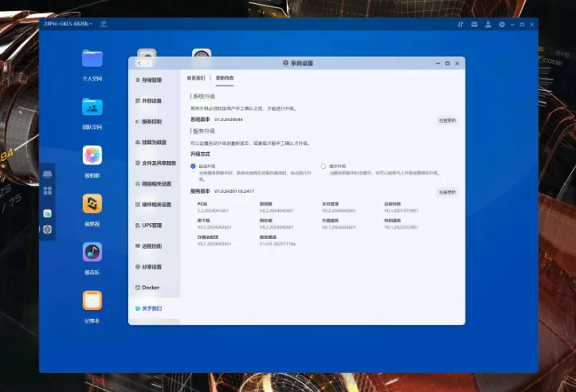Click 检查更新 button beside 服务版本
Image resolution: width=576 pixels, height=392 pixels.
pos(447,192)
